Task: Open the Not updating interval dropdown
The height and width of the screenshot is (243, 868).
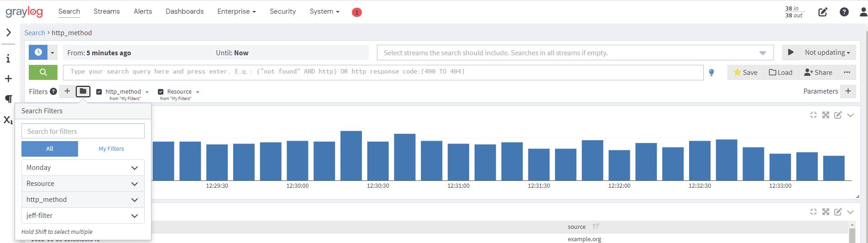Action: tap(827, 53)
